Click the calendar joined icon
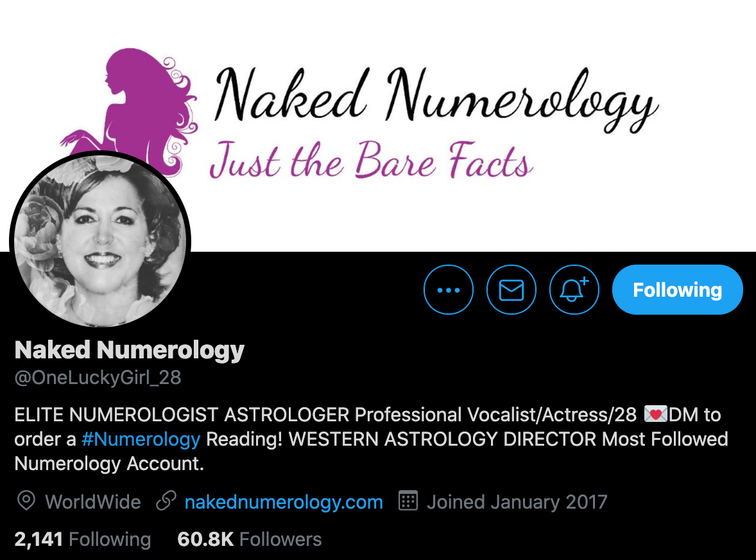Image resolution: width=756 pixels, height=560 pixels. point(408,501)
